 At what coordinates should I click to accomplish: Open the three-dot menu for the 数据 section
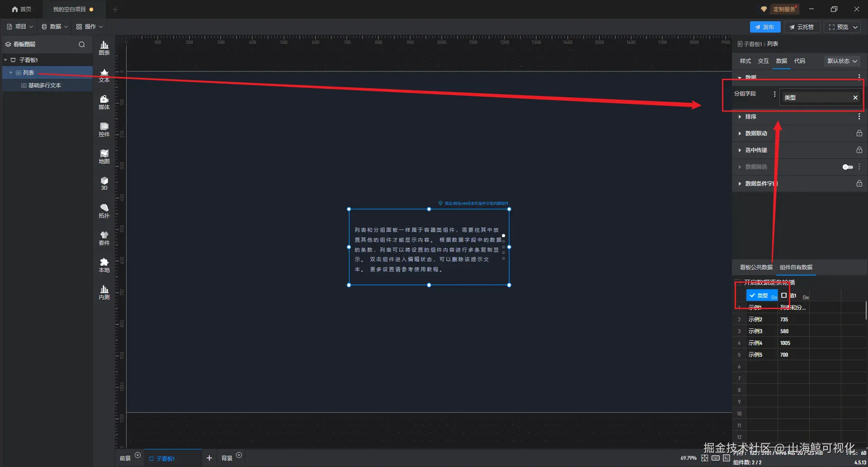(859, 77)
